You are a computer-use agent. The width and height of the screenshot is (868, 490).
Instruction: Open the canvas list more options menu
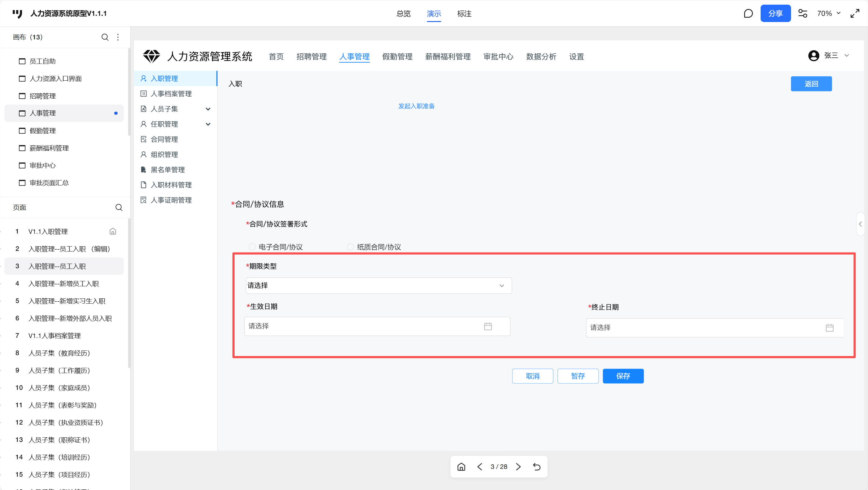(x=118, y=37)
